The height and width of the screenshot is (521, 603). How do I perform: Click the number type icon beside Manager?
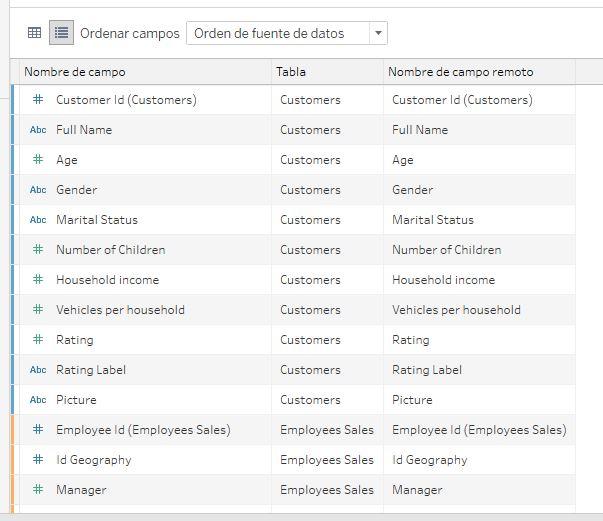(38, 490)
